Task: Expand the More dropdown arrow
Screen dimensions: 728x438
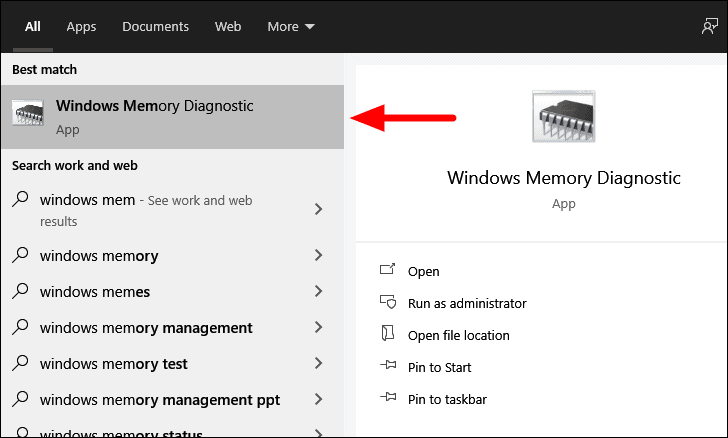Action: tap(310, 27)
